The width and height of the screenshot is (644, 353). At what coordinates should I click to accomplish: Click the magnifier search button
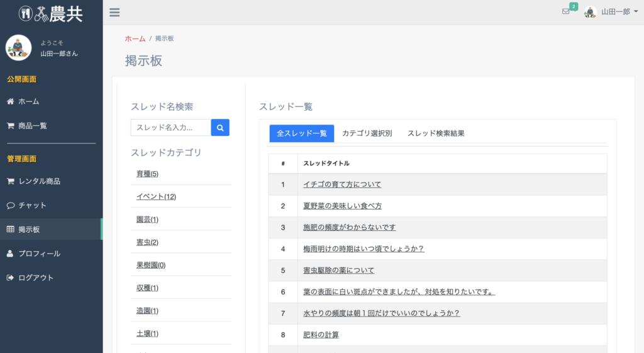click(x=220, y=128)
